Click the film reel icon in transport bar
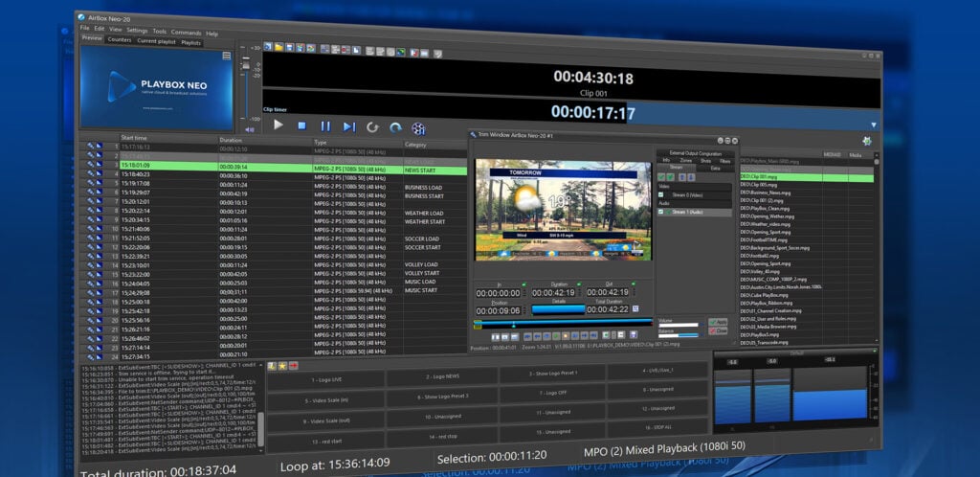 coord(418,128)
